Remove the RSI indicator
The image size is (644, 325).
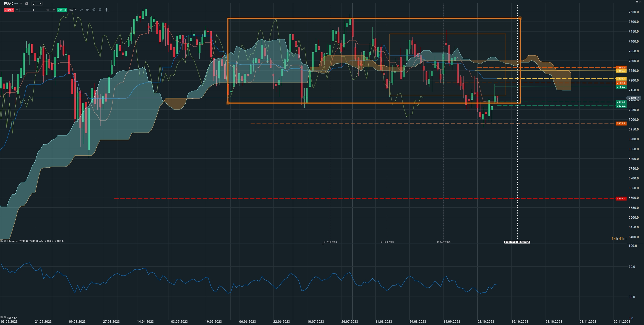point(5,318)
